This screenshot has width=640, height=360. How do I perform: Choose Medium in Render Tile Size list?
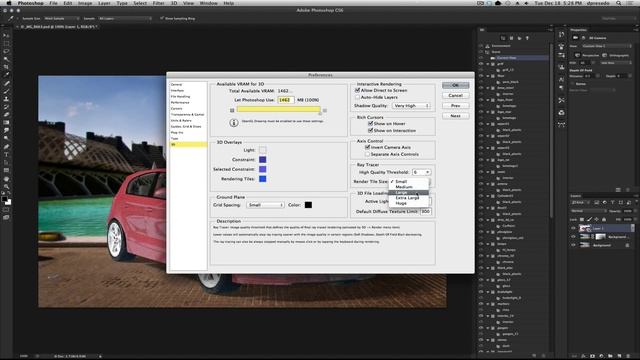408,187
